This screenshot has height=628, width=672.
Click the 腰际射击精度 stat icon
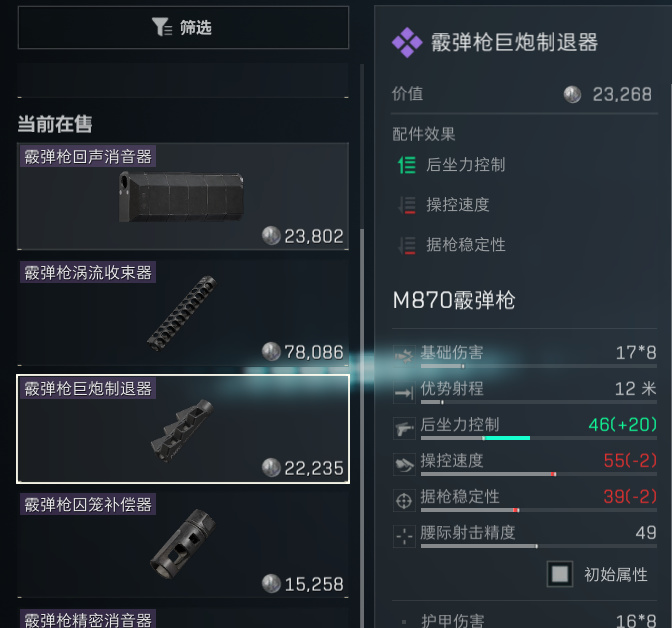(404, 536)
